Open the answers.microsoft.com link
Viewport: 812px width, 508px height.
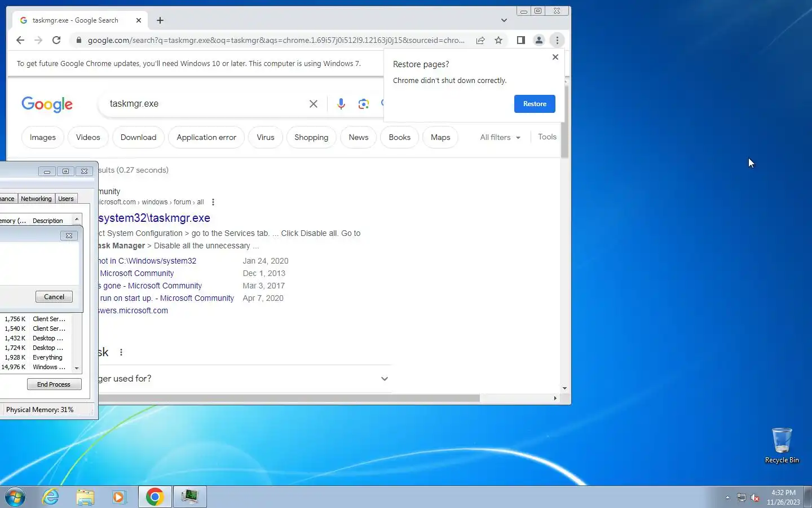pyautogui.click(x=133, y=310)
